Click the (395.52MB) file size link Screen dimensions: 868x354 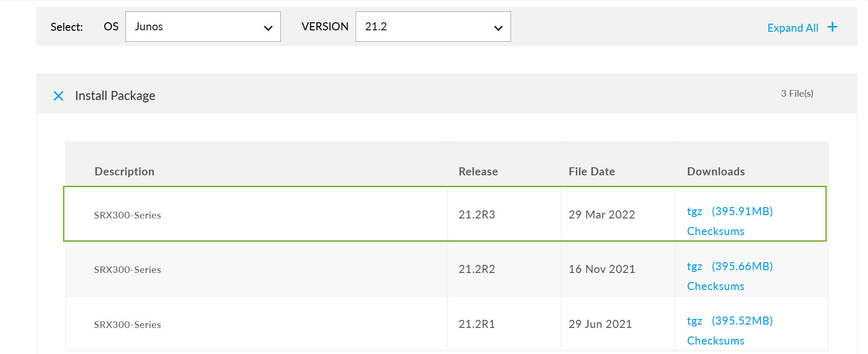click(742, 321)
